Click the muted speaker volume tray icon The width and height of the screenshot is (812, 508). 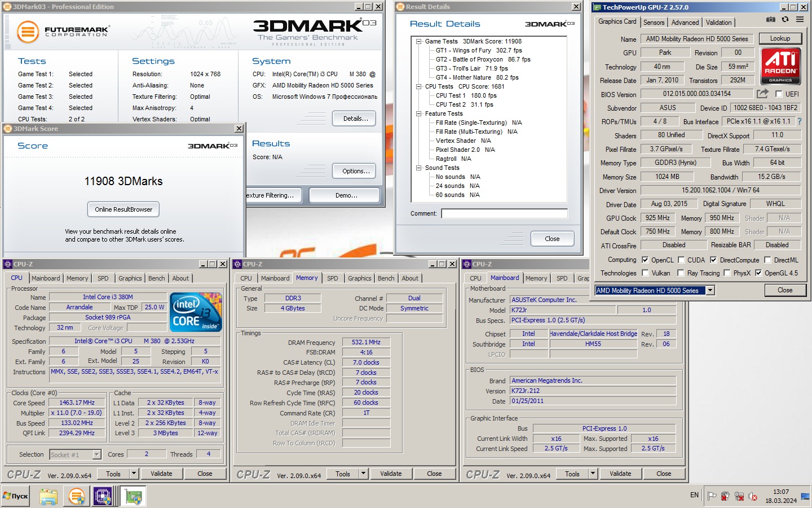pos(753,496)
